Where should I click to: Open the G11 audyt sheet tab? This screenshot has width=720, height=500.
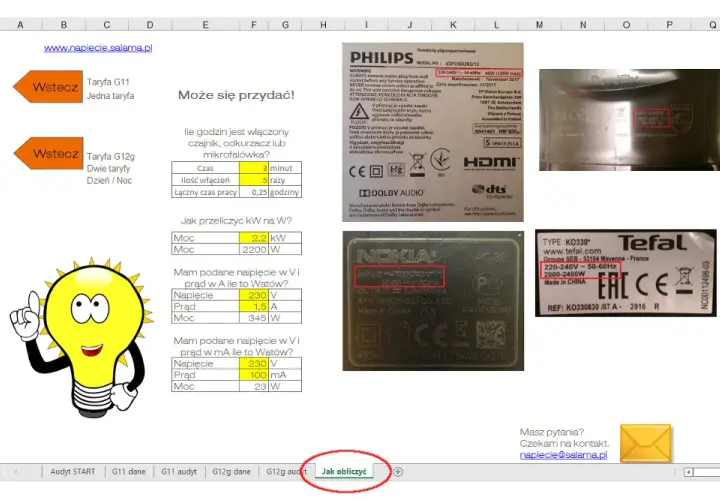coord(179,472)
